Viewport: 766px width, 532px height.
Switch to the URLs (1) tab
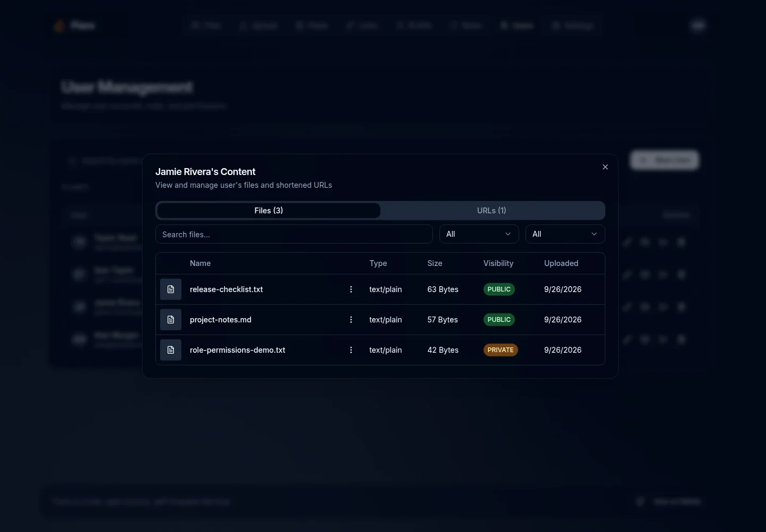(492, 211)
